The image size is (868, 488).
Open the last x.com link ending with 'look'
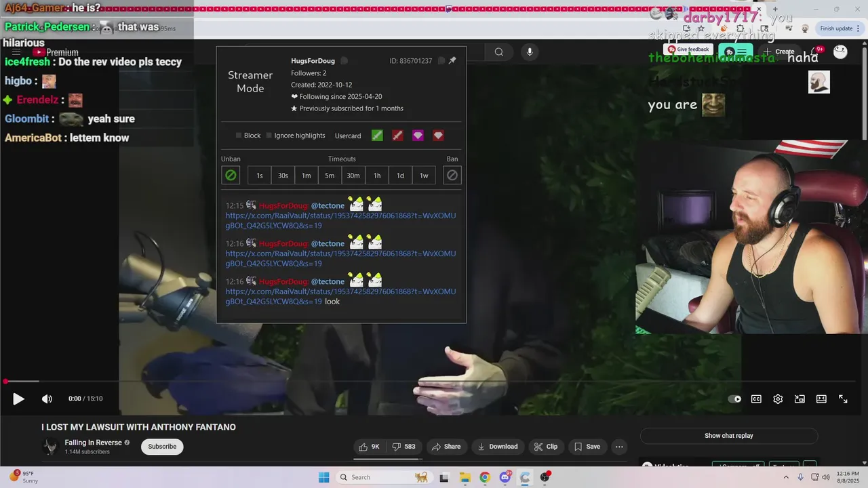coord(340,297)
